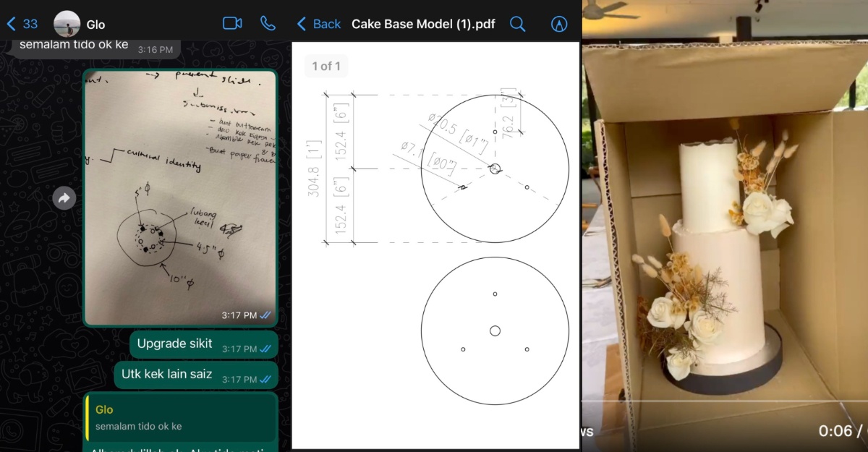Open contact info via the name Glo
This screenshot has height=452, width=868.
pos(96,25)
